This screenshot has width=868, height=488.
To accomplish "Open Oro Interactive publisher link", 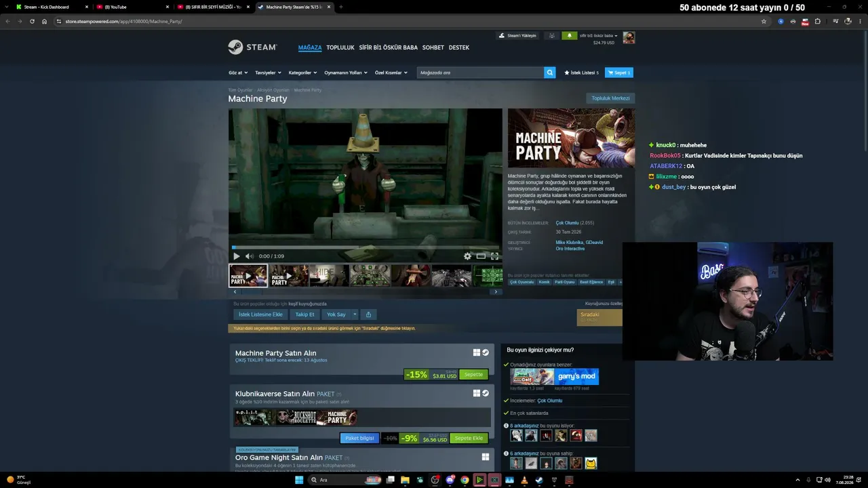I will point(570,249).
